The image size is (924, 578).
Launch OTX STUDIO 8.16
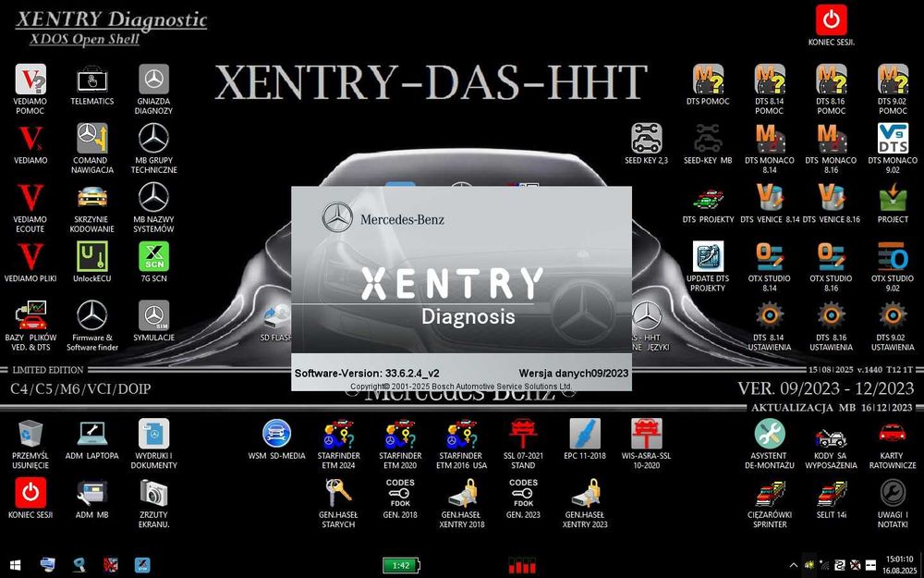point(832,256)
